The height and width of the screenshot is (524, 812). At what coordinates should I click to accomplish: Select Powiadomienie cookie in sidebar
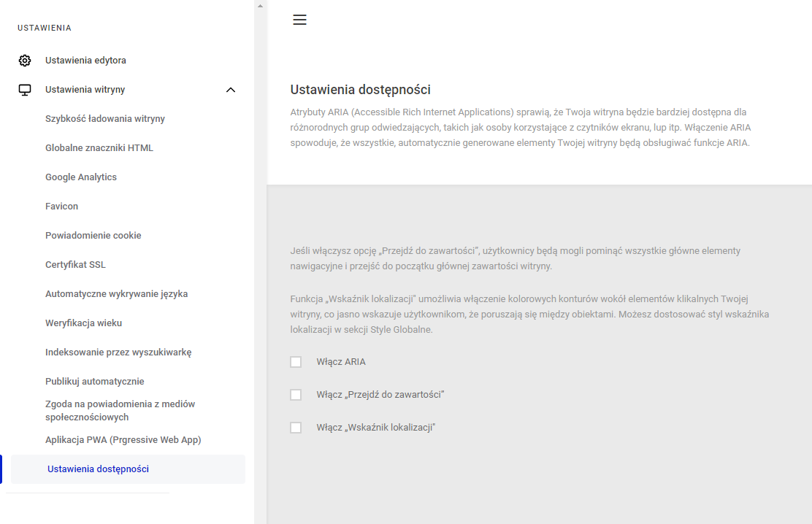click(93, 236)
